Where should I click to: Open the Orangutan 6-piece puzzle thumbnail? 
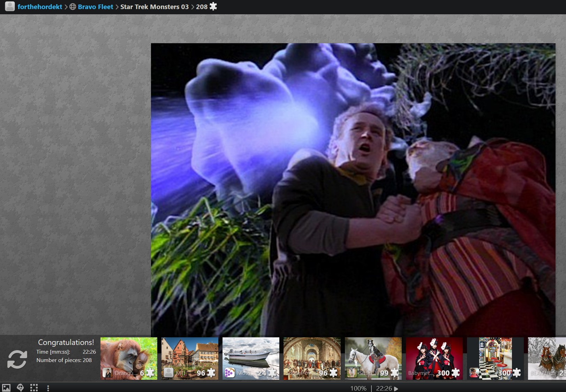coord(129,358)
